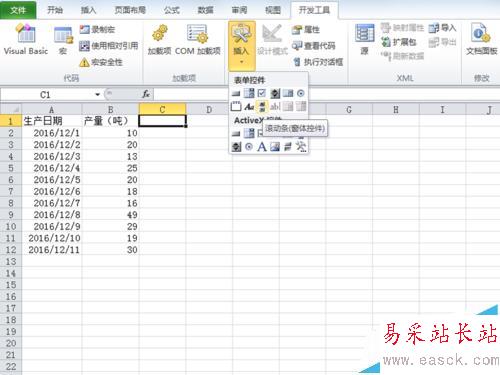Image resolution: width=500 pixels, height=375 pixels.
Task: Click date cell 2016/12/11
Action: [x=52, y=250]
